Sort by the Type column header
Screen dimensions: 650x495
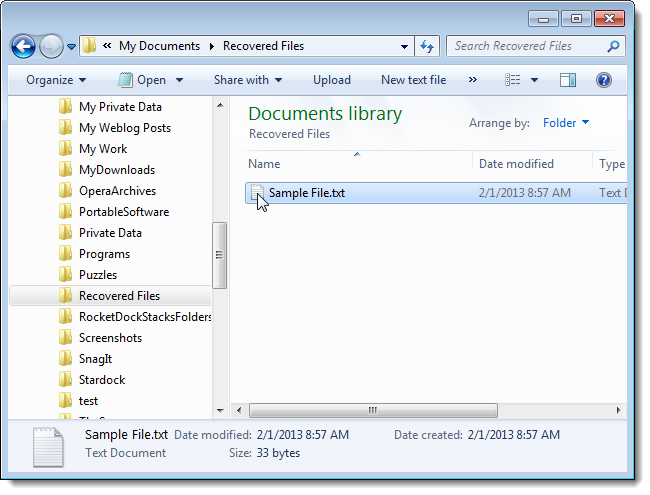click(612, 164)
